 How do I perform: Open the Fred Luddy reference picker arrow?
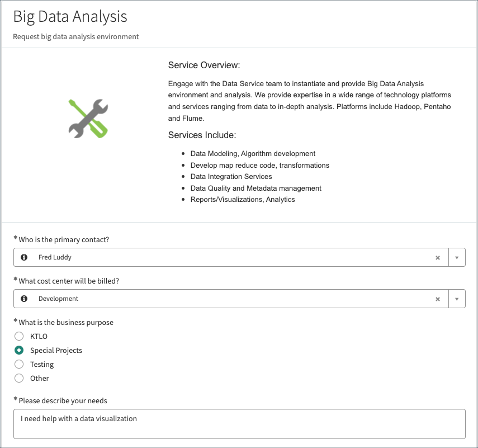(457, 257)
